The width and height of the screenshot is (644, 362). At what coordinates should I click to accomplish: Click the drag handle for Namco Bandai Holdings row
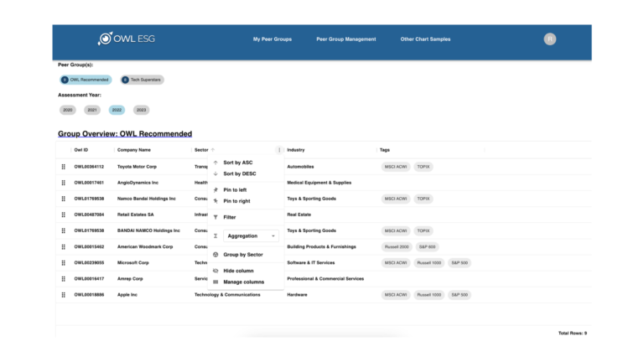click(63, 199)
